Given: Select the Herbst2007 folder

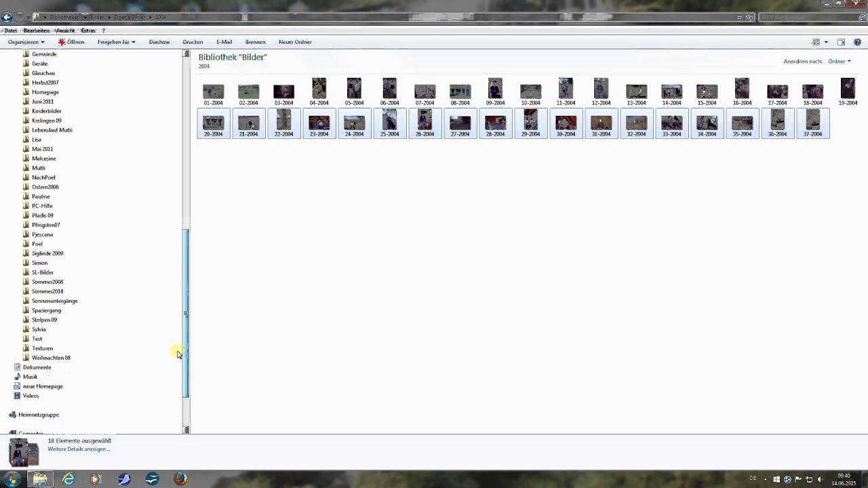Looking at the screenshot, I should pos(45,83).
